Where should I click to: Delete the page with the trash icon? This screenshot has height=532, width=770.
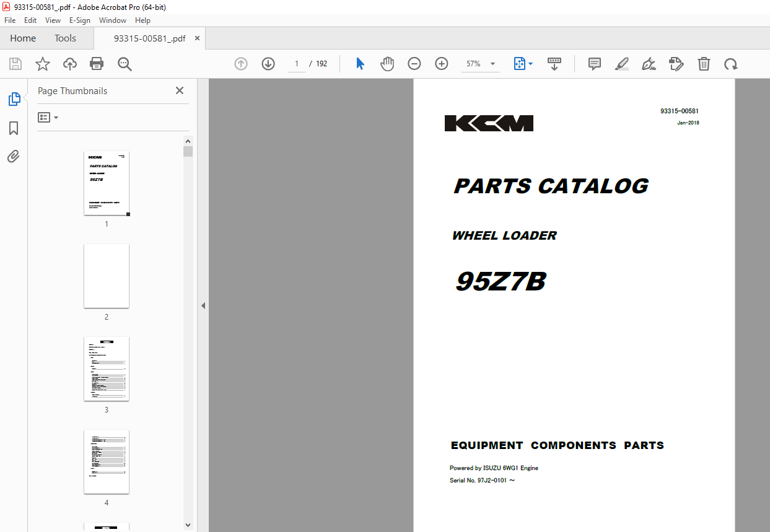[x=704, y=64]
